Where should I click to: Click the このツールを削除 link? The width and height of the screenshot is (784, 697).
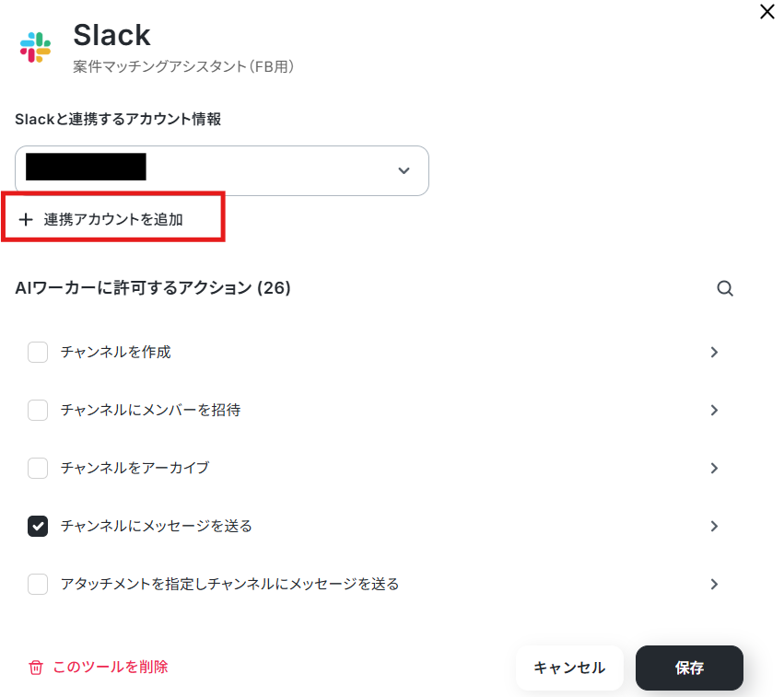pos(110,667)
